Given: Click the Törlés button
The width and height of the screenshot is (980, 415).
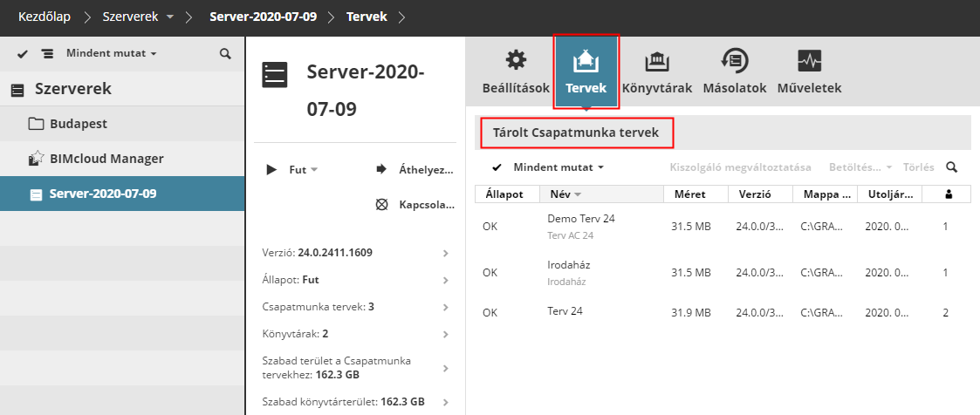Looking at the screenshot, I should click(x=919, y=167).
